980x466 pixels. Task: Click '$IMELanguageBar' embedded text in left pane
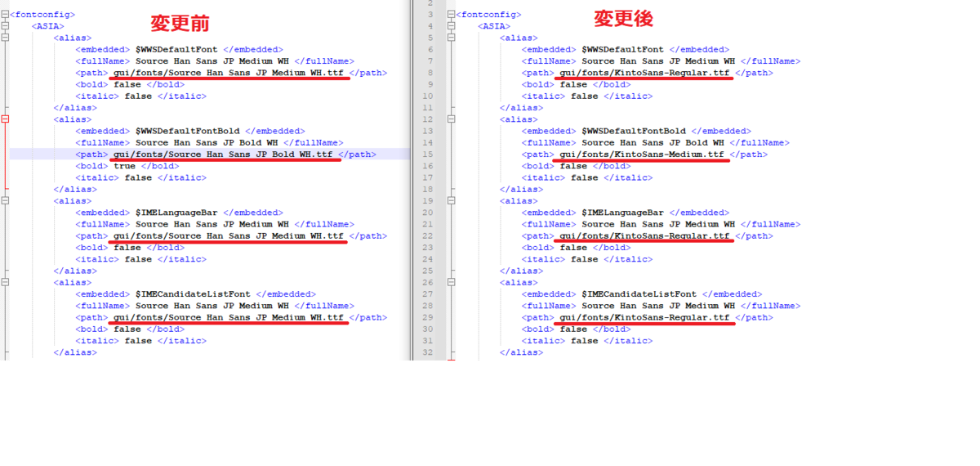click(x=176, y=213)
